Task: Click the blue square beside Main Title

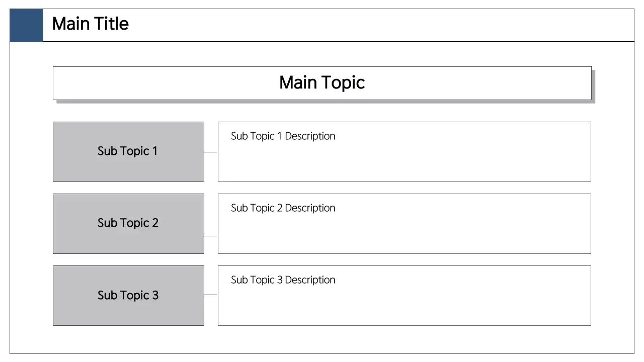Action: tap(26, 25)
